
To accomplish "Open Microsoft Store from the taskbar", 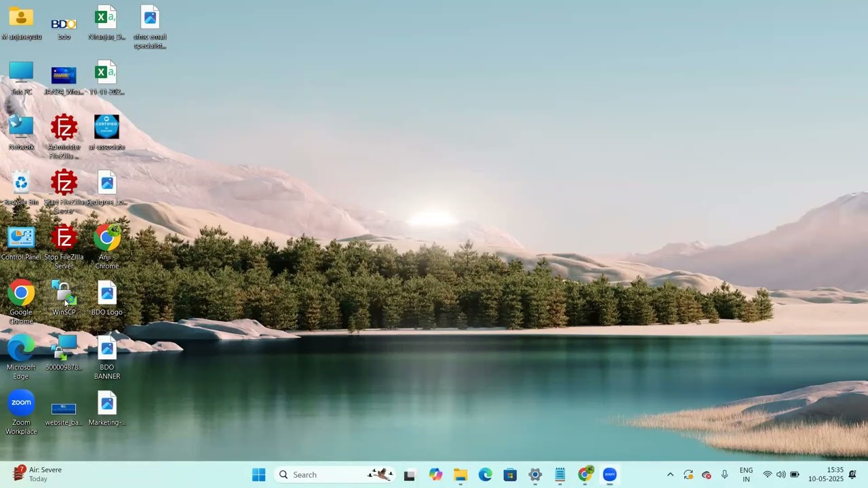I will click(510, 474).
